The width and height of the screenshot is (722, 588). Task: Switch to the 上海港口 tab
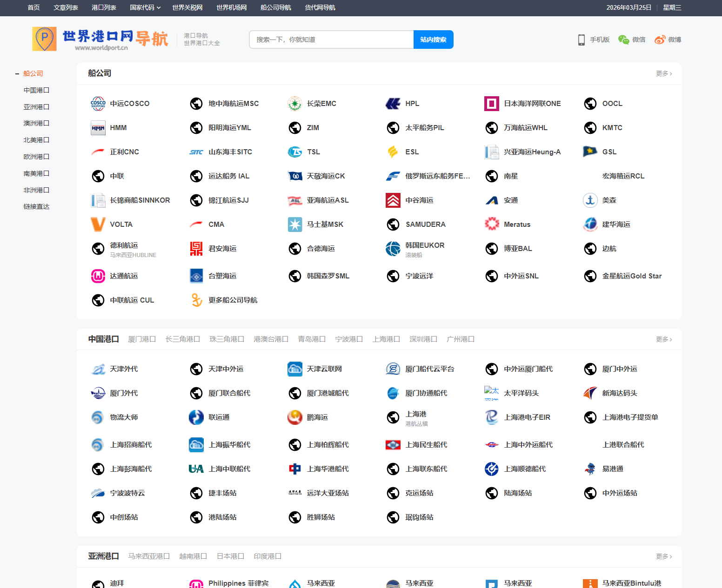point(386,339)
